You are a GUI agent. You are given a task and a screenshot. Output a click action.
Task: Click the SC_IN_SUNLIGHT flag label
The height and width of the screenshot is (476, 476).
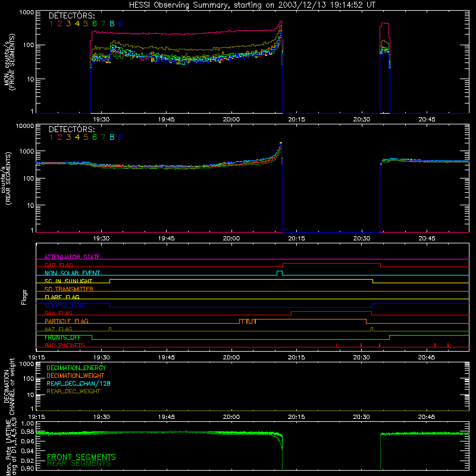coord(68,281)
